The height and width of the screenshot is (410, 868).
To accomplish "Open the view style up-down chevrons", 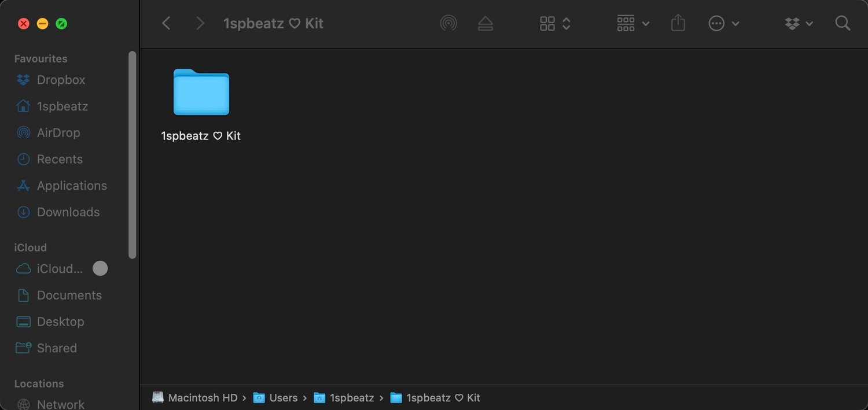I will pyautogui.click(x=567, y=23).
